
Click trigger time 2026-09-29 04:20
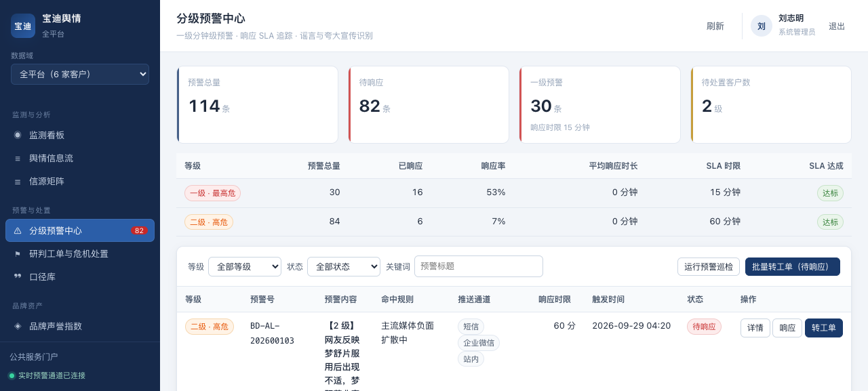click(x=631, y=326)
